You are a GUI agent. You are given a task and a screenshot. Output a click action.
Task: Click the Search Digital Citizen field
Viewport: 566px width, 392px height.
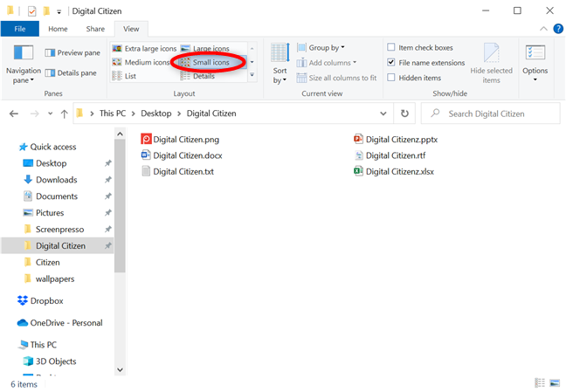click(491, 113)
